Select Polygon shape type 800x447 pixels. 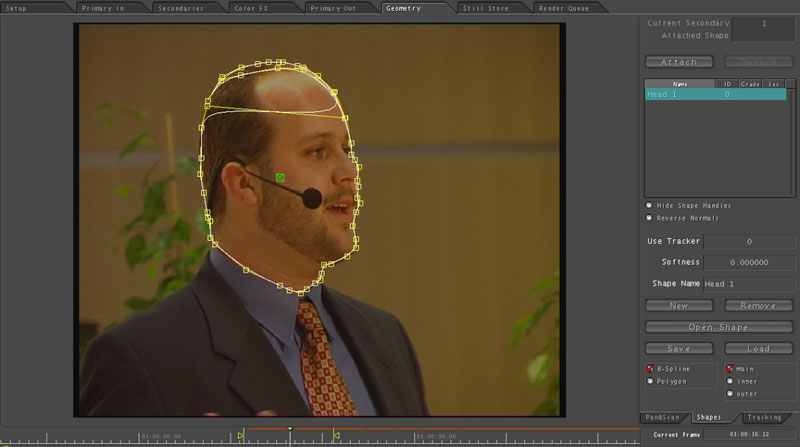[x=650, y=381]
